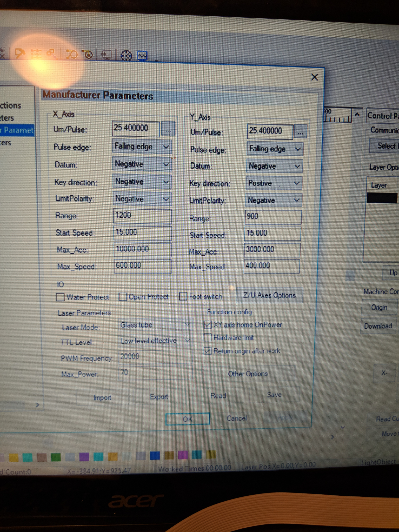
Task: Click the OK button
Action: pos(188,419)
